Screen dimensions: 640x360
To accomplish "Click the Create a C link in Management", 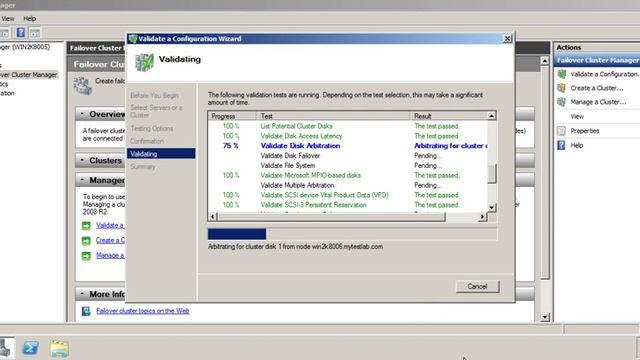I will [x=111, y=240].
